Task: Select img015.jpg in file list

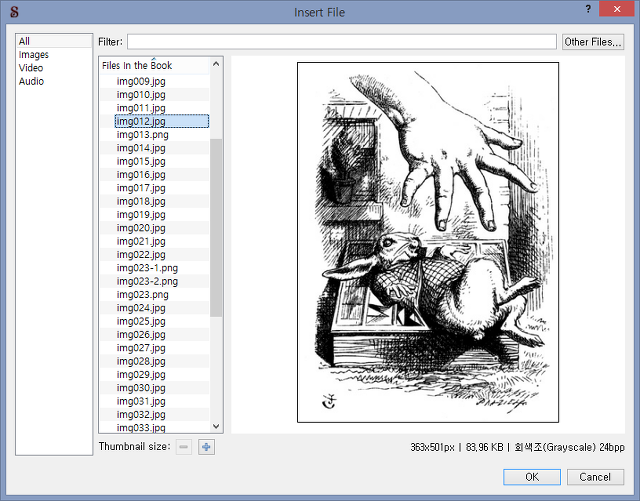Action: 141,161
